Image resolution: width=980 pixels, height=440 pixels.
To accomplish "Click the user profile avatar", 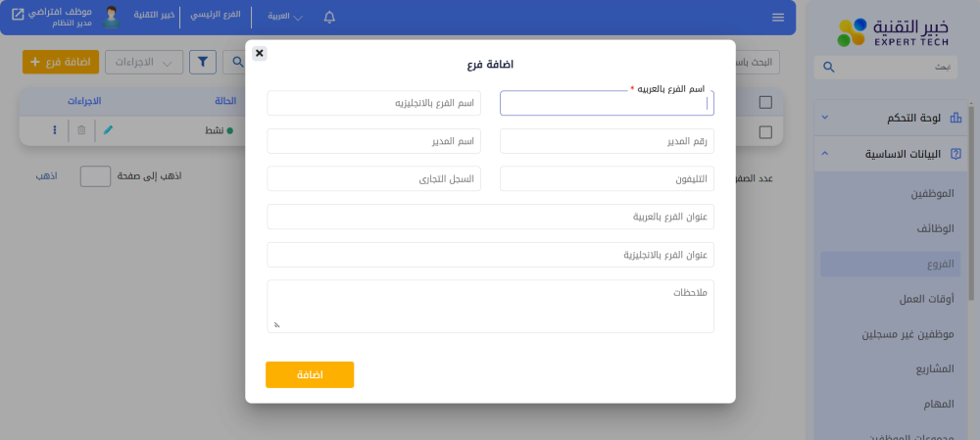I will [x=112, y=17].
